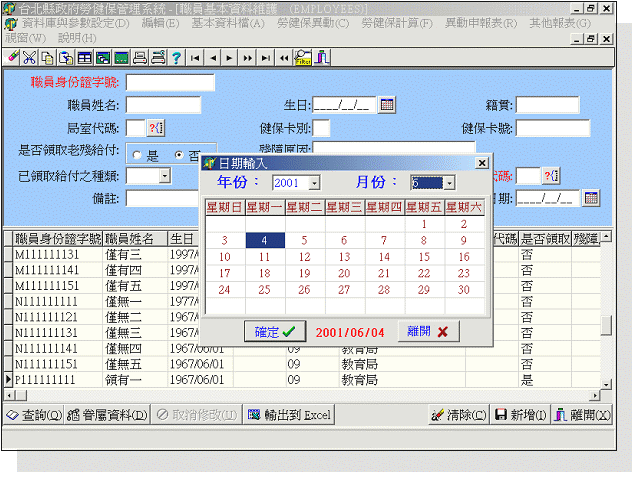Open calendar picker next to 生日 field
640x480 pixels.
pos(387,104)
